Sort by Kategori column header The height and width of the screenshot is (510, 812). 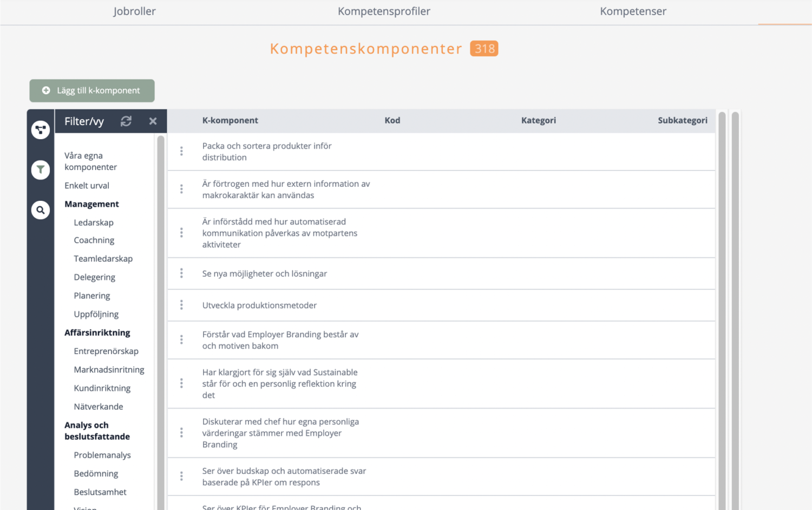[539, 120]
